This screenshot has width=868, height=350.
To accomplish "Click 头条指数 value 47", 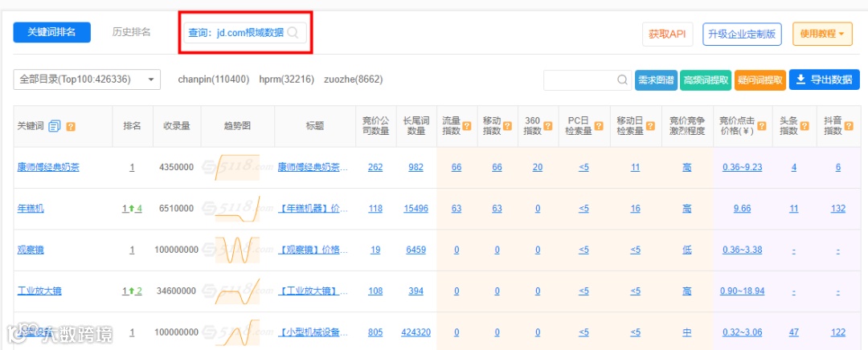I will (x=794, y=332).
